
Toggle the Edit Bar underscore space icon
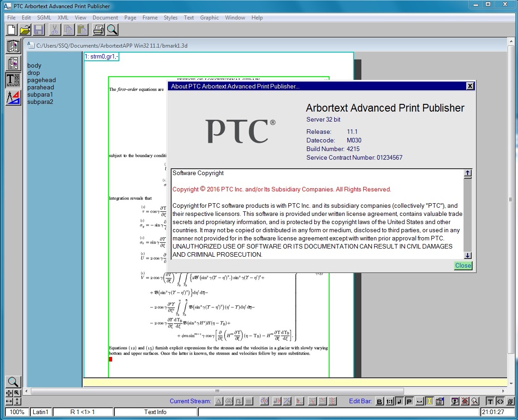point(419,401)
